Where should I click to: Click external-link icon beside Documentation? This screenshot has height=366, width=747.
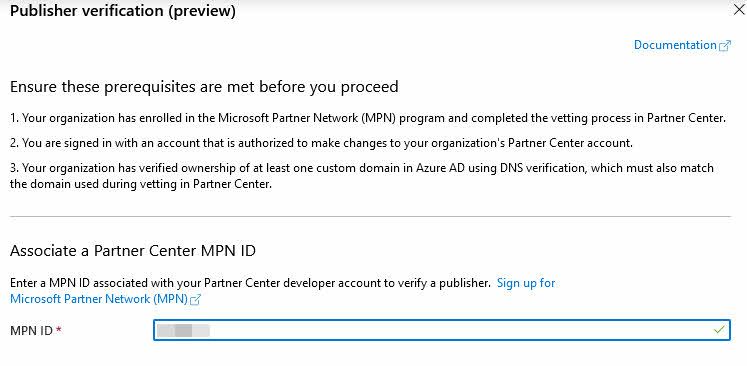pos(725,46)
